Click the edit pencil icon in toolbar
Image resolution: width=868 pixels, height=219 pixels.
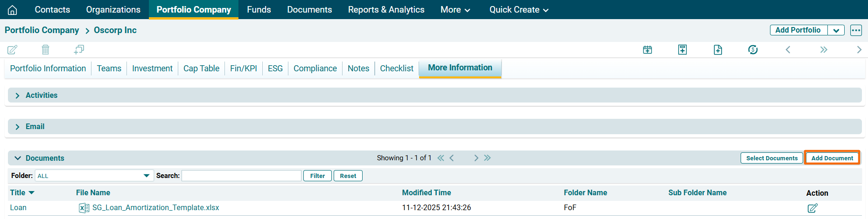pyautogui.click(x=13, y=49)
